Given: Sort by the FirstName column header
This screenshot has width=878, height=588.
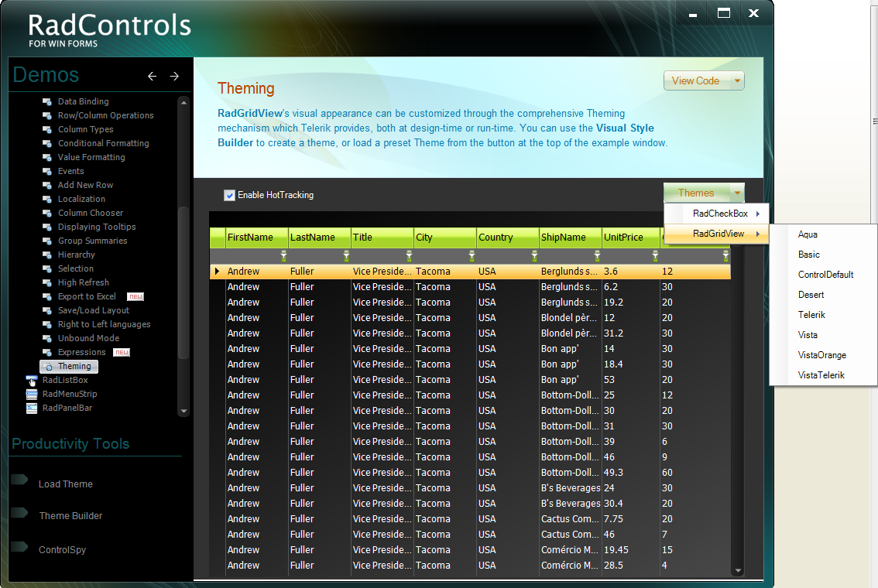Looking at the screenshot, I should click(x=256, y=238).
